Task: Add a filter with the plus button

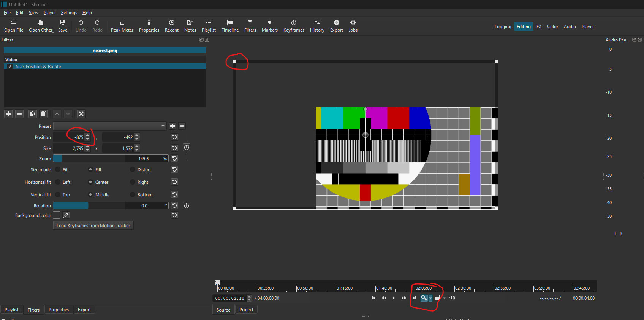Action: pos(8,114)
